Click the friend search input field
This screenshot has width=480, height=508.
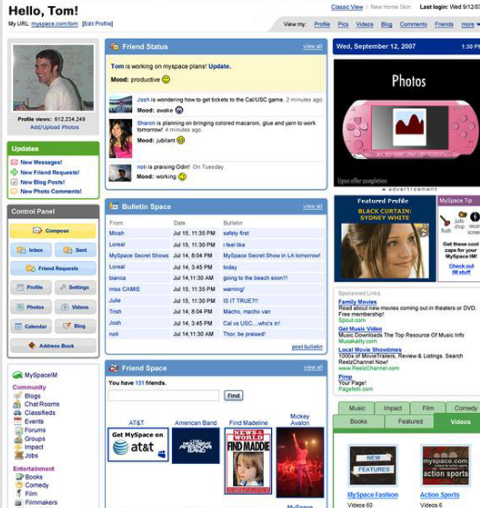[x=164, y=395]
